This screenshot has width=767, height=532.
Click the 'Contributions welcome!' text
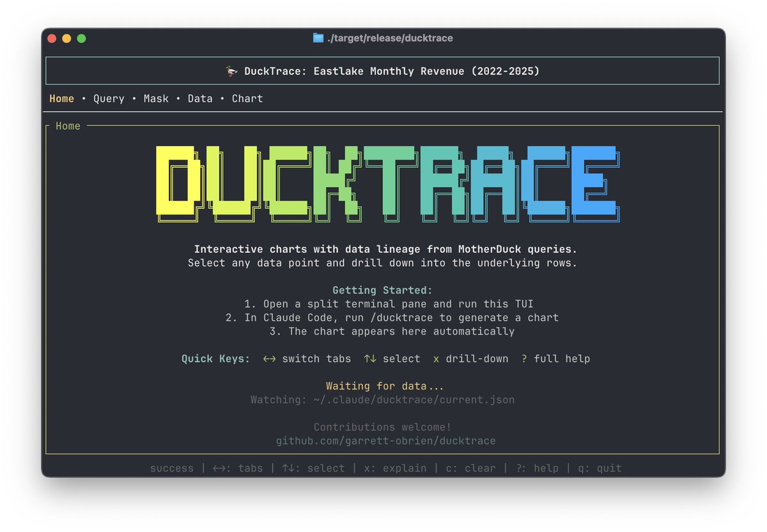[x=382, y=427]
